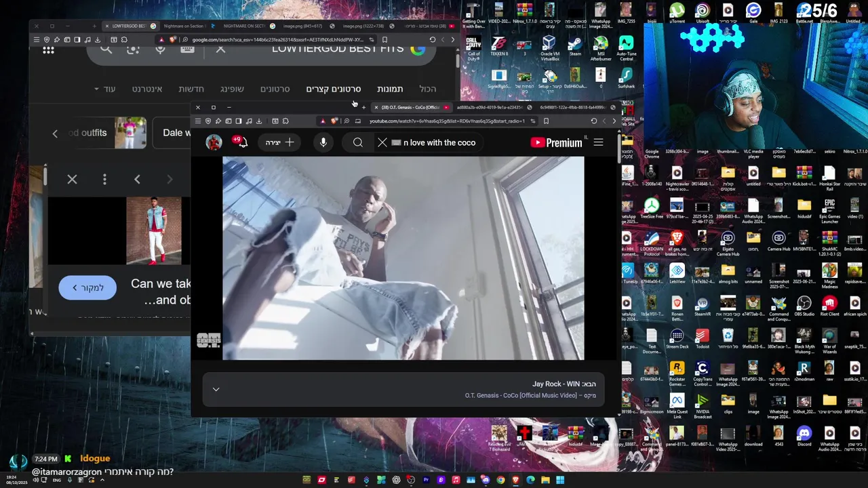Open YouTube notifications bell with 9+ badge
This screenshot has height=488, width=868.
tap(241, 142)
